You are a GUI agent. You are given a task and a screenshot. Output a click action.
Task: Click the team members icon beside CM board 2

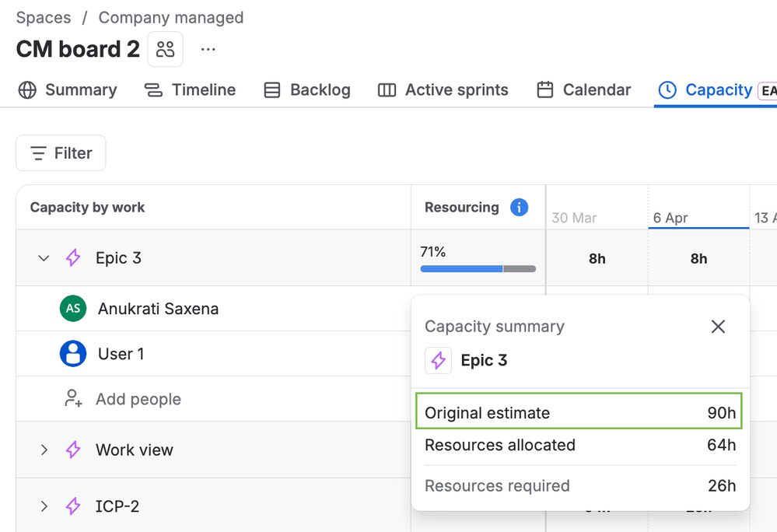coord(166,50)
